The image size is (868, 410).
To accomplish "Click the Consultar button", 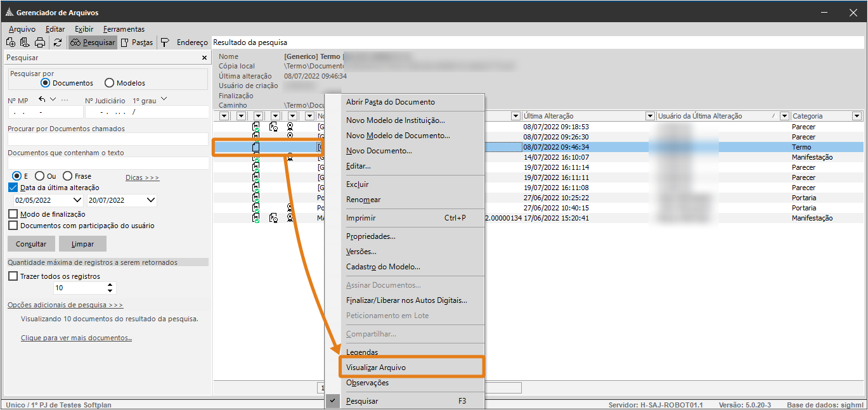I will point(31,244).
